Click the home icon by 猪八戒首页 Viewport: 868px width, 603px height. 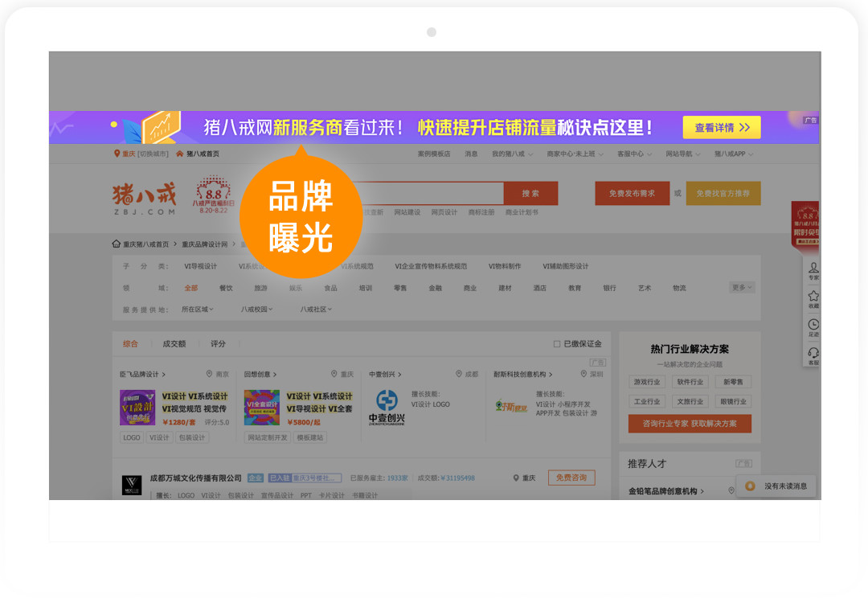point(179,154)
